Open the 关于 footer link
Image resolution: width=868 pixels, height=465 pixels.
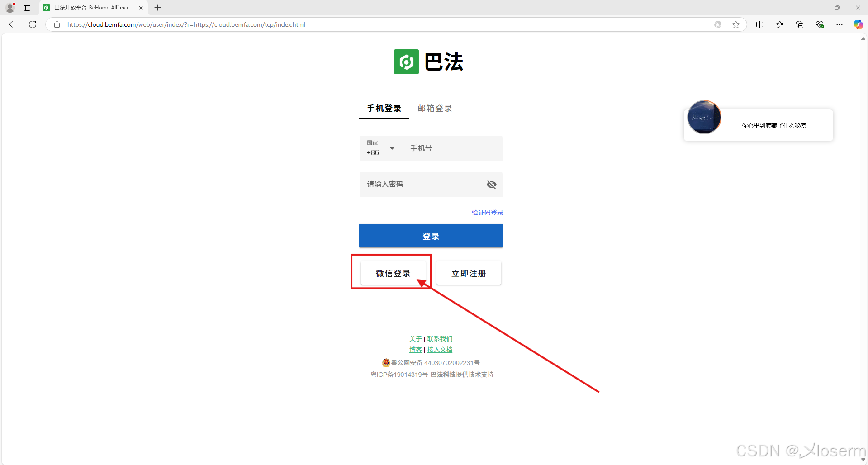[x=416, y=339]
